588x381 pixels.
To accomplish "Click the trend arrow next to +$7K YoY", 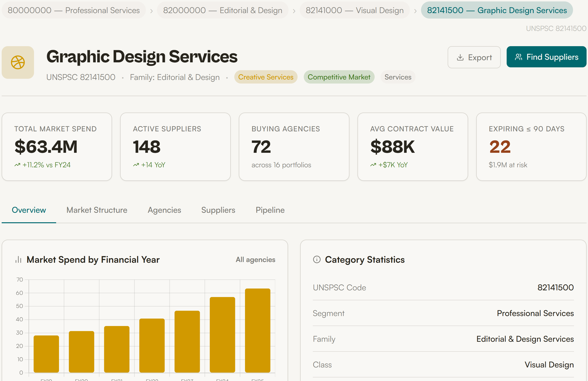I will [x=373, y=165].
